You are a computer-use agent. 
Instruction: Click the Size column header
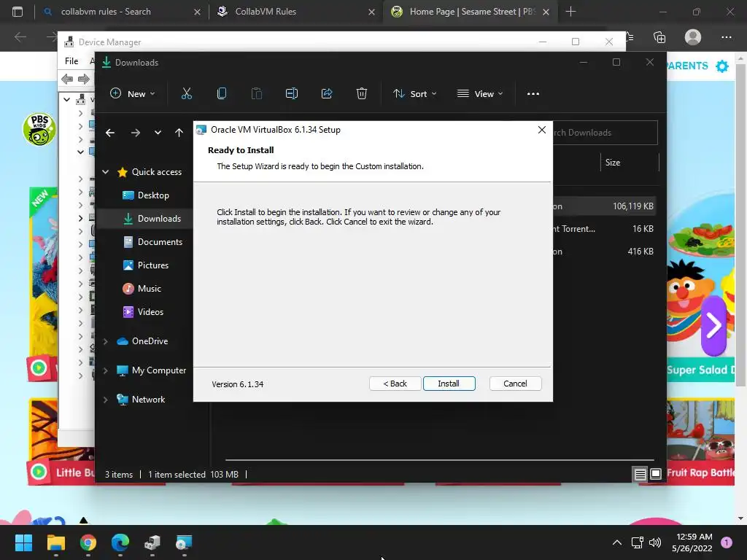pos(613,163)
